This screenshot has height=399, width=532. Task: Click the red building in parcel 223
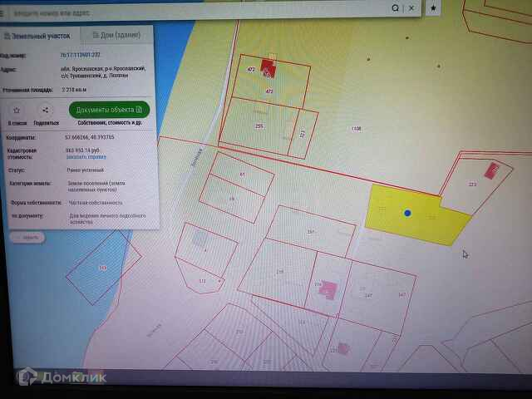coord(491,170)
